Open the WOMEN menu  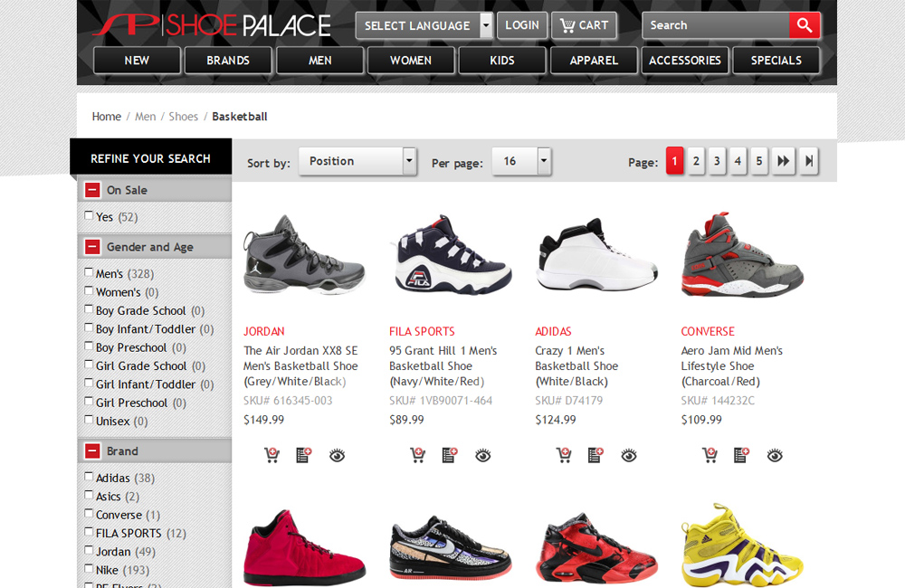[x=411, y=60]
